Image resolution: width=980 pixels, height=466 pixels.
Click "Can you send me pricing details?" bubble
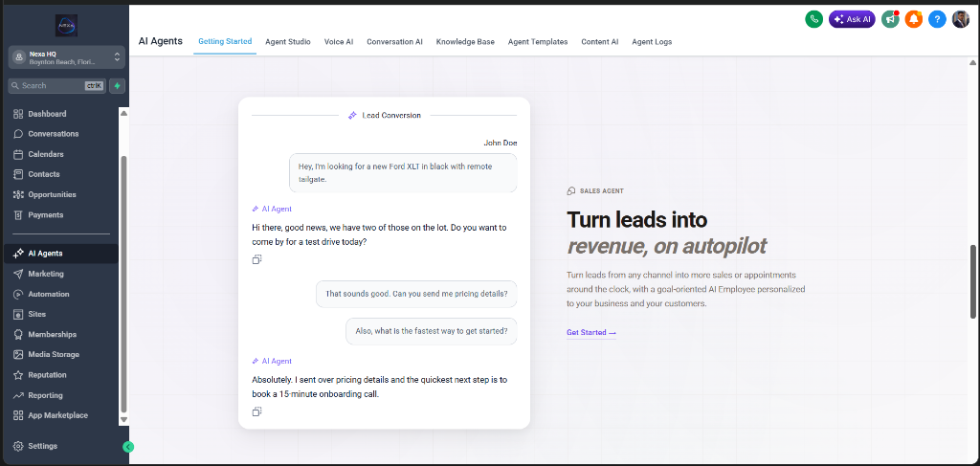tap(416, 294)
